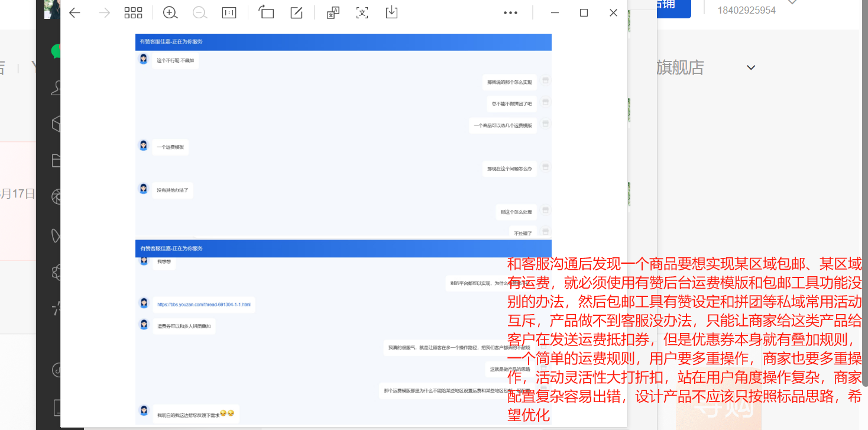Click the phone number 18402925954
Screen dimensions: 868x430
coord(746,10)
